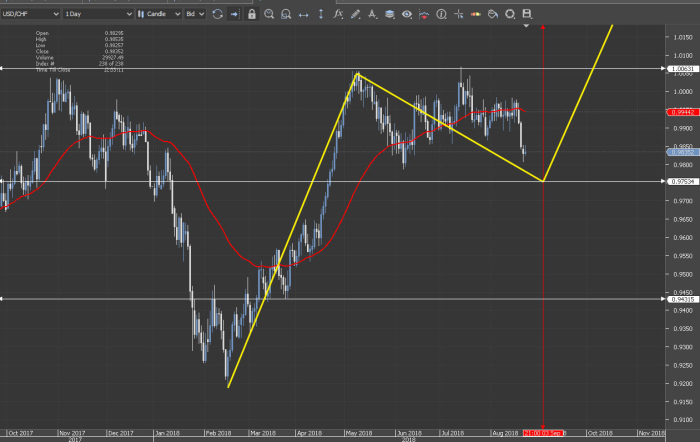Screen dimensions: 700x442
Task: Click the May 2018 time axis label
Action: point(358,433)
